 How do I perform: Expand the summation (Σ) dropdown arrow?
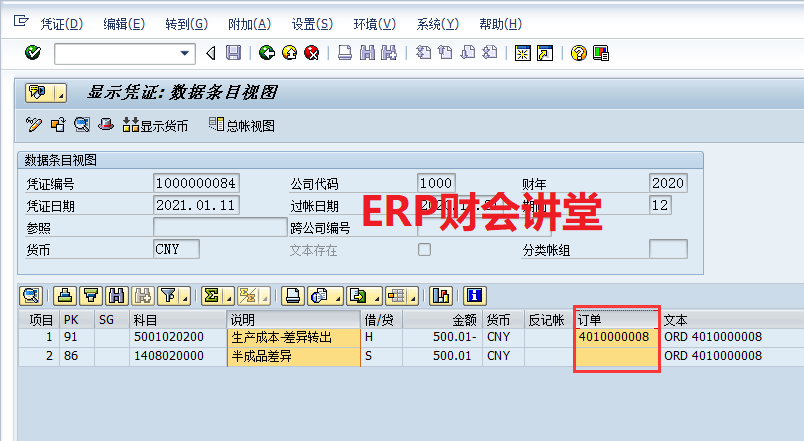point(227,296)
